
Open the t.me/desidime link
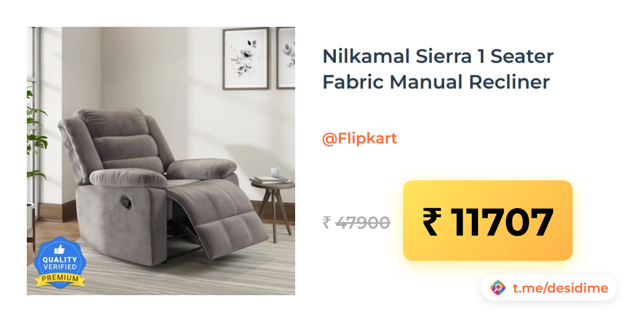(x=560, y=288)
